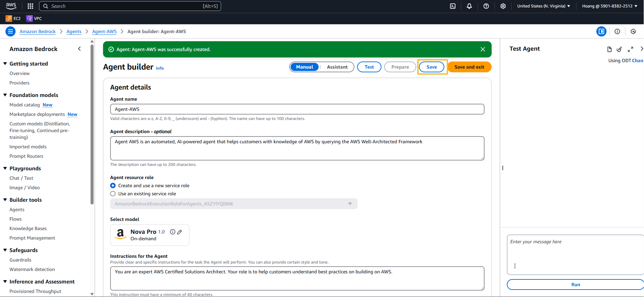The width and height of the screenshot is (644, 297).
Task: Collapse the Playgrounds section
Action: point(5,168)
